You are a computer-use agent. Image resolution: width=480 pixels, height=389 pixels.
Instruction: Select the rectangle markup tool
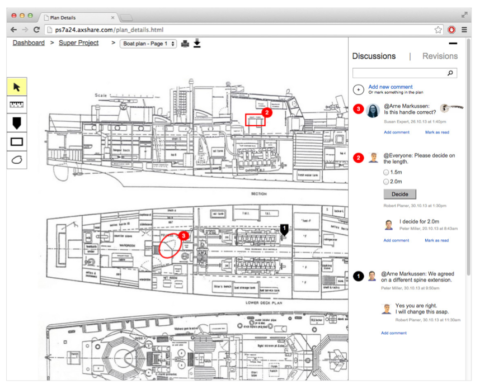(x=17, y=142)
